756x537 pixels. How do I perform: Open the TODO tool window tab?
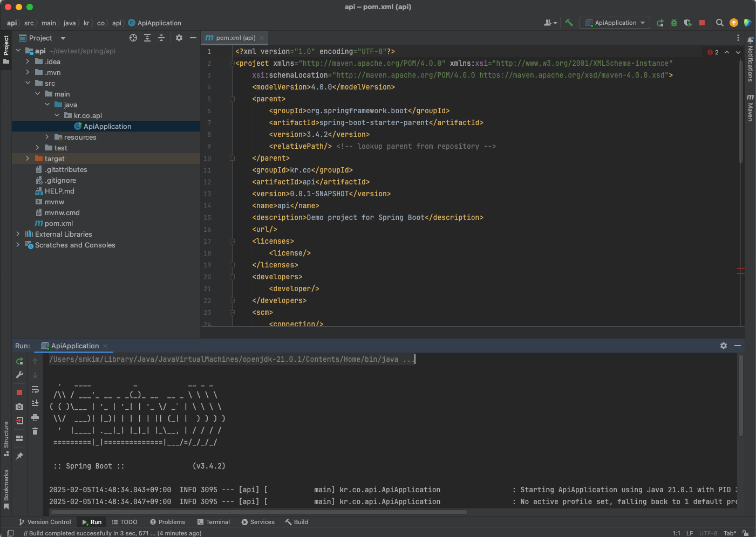[125, 522]
